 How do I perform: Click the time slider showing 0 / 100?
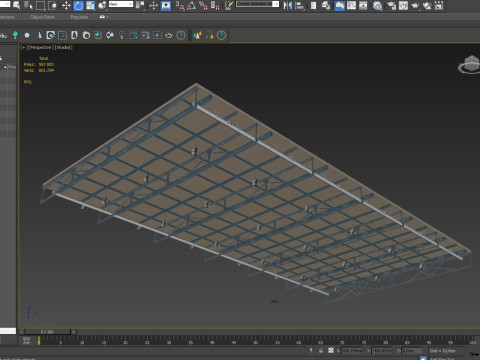[47, 332]
